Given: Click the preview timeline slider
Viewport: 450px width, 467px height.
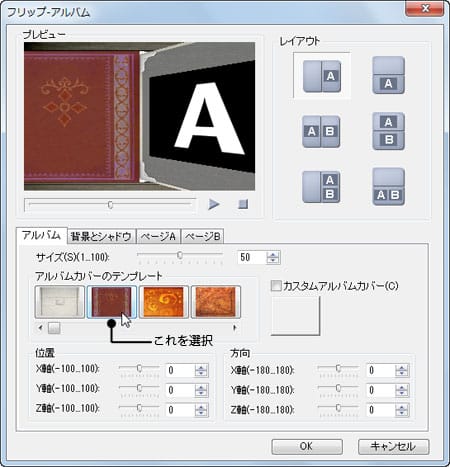Looking at the screenshot, I should pyautogui.click(x=110, y=204).
